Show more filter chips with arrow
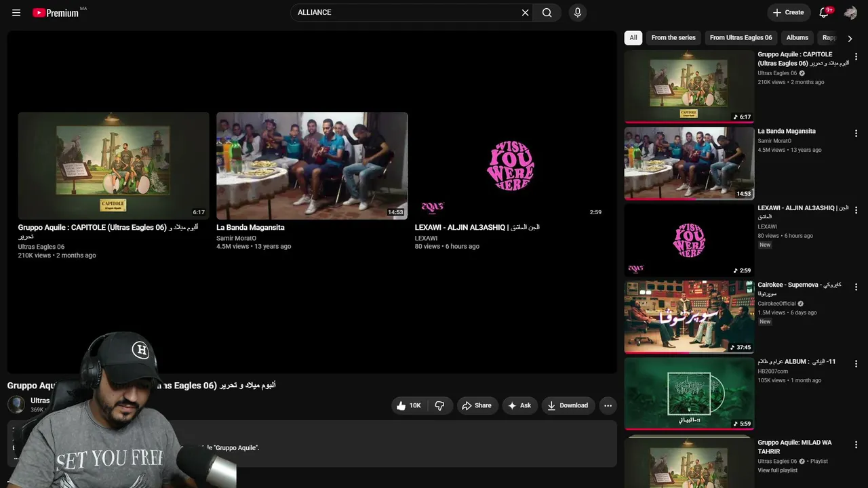This screenshot has width=868, height=488. [x=850, y=39]
